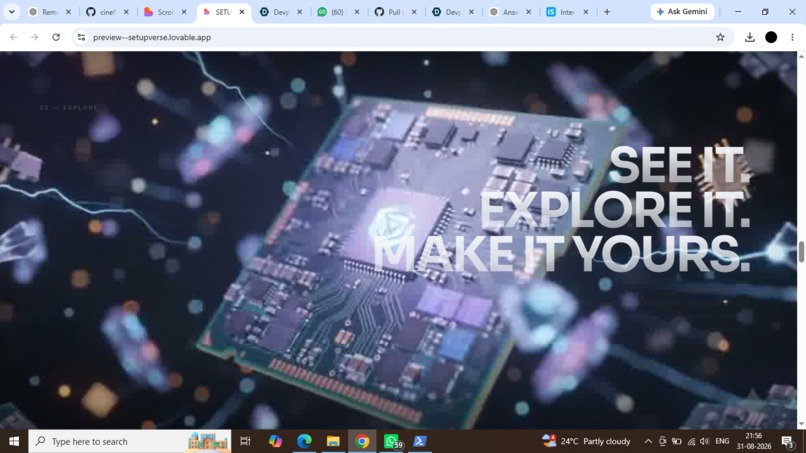Image resolution: width=806 pixels, height=453 pixels.
Task: Close the active "SETU" tab
Action: tap(242, 12)
